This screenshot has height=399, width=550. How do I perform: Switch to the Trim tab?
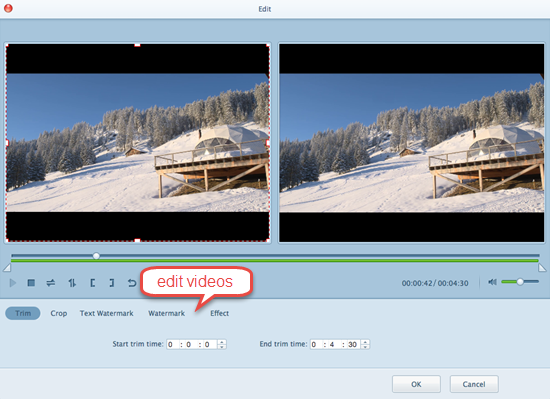point(23,313)
